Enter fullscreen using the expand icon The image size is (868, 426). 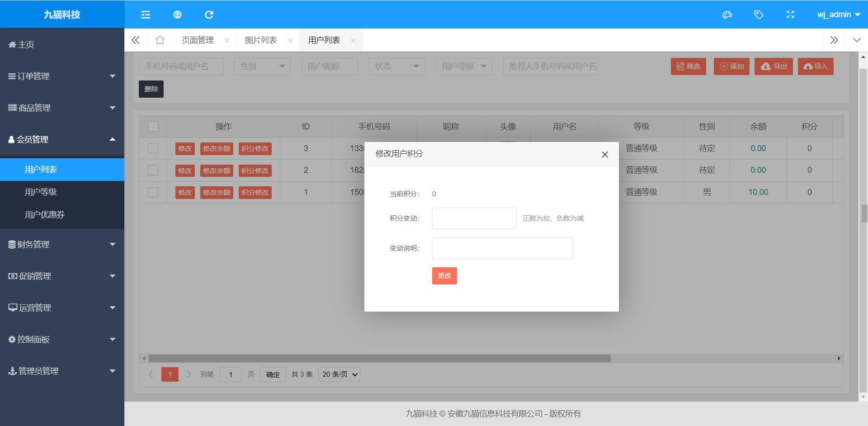pyautogui.click(x=790, y=15)
